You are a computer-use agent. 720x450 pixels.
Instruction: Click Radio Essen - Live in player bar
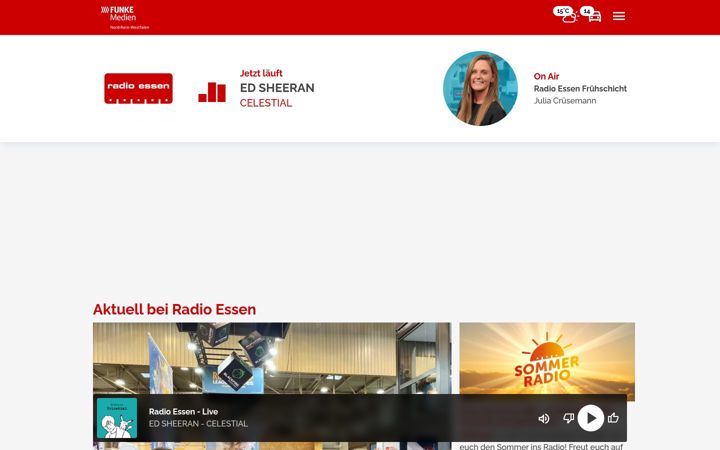pos(183,411)
